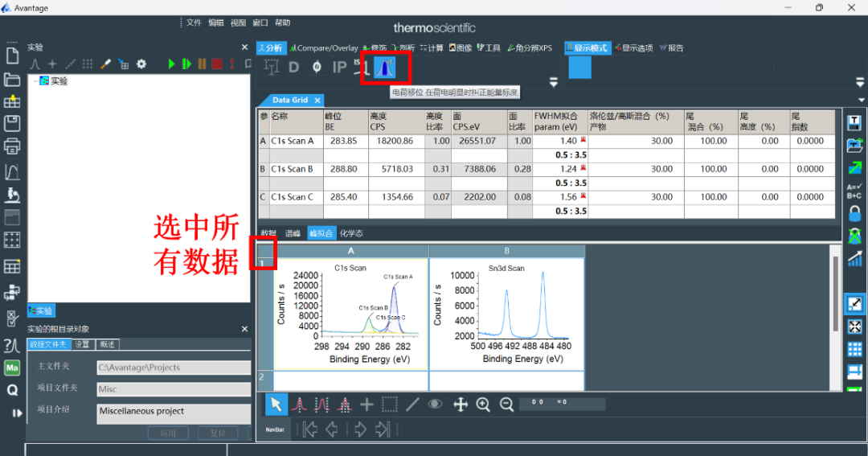Click the new file icon in left sidebar
This screenshot has height=456, width=868.
[12, 55]
